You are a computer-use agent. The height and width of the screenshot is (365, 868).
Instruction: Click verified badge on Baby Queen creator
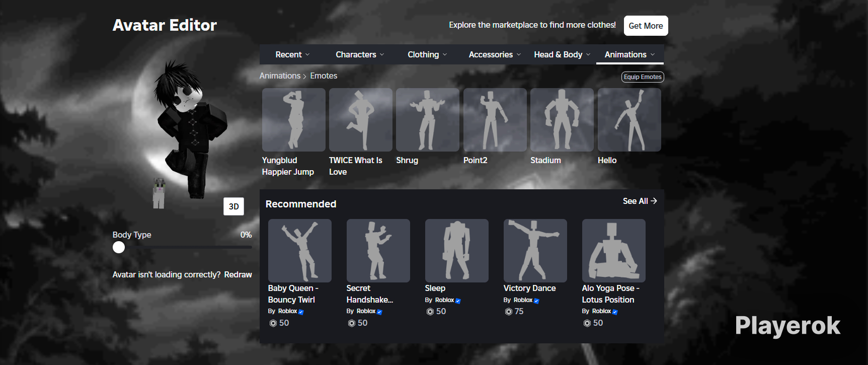[301, 312]
